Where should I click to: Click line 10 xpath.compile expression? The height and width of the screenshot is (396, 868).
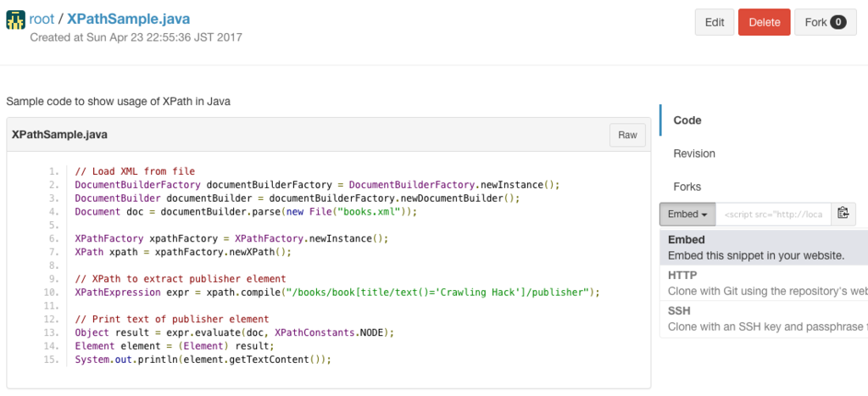pos(337,293)
